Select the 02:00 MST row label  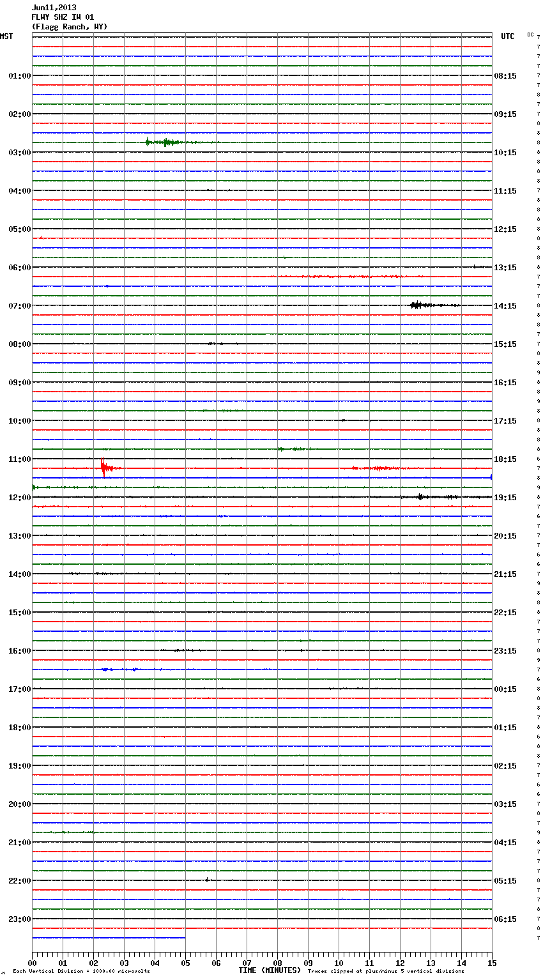(x=20, y=114)
